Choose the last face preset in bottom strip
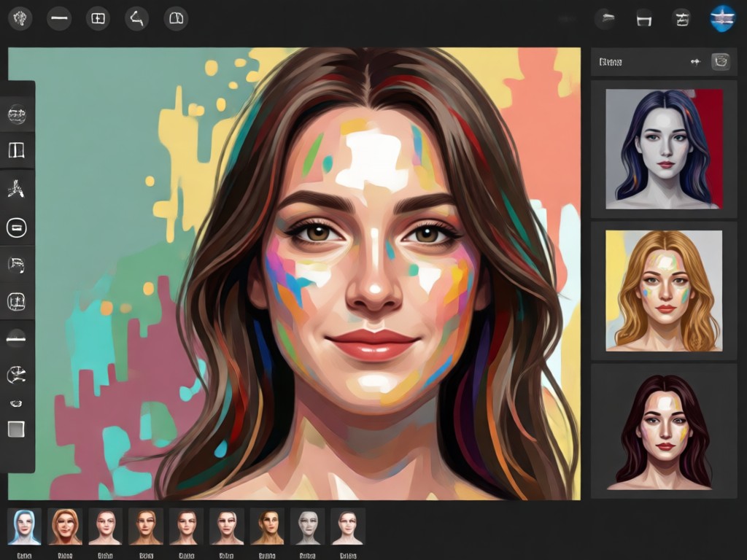 click(x=348, y=526)
